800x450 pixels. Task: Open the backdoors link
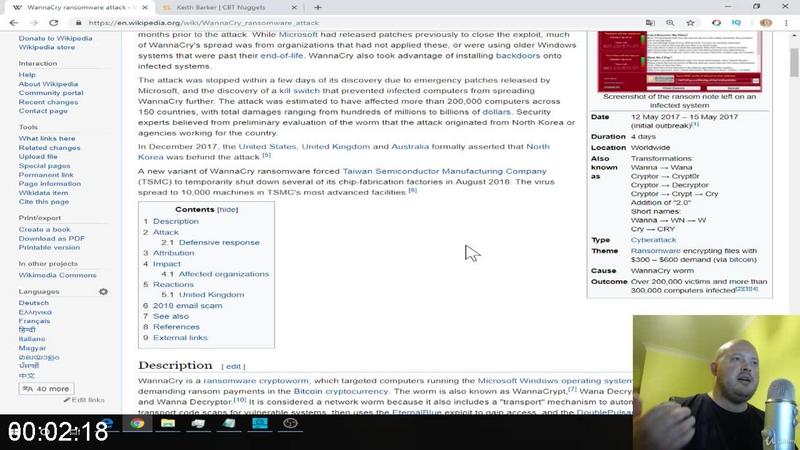tap(518, 56)
